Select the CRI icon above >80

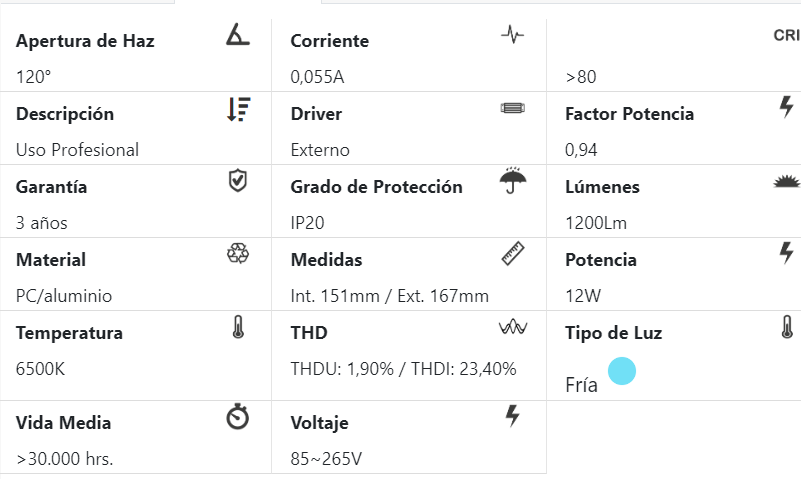coord(786,35)
